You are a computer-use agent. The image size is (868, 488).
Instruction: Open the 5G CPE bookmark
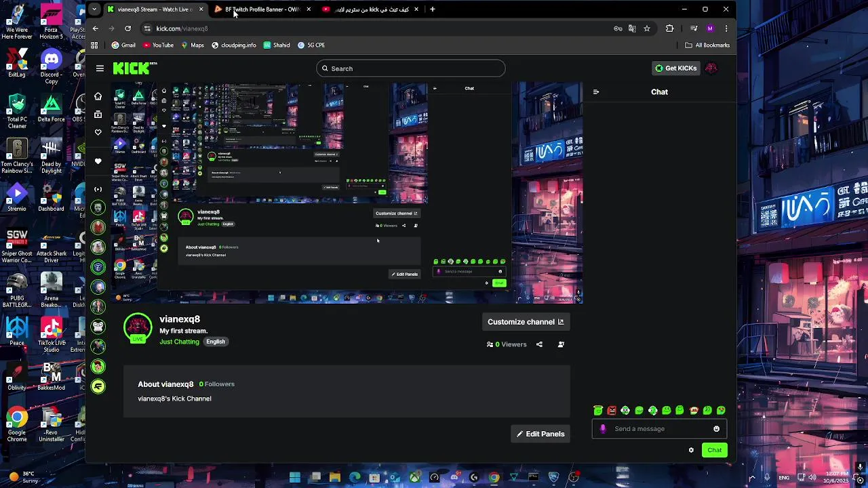[x=311, y=45]
